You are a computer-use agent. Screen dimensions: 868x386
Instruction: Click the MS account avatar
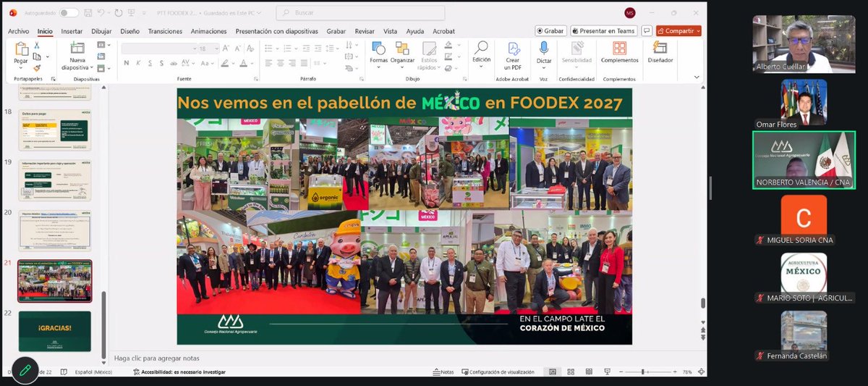(630, 13)
